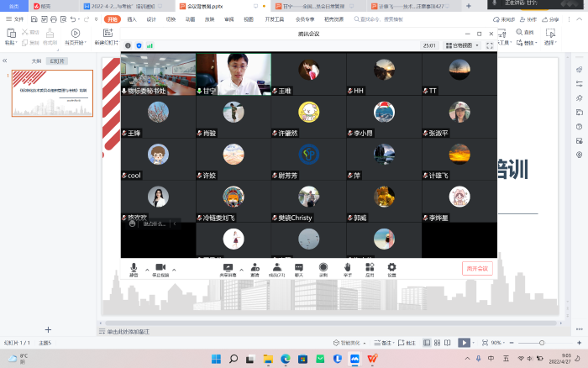Click the slideshow play button in status bar
The width and height of the screenshot is (588, 368).
click(464, 343)
